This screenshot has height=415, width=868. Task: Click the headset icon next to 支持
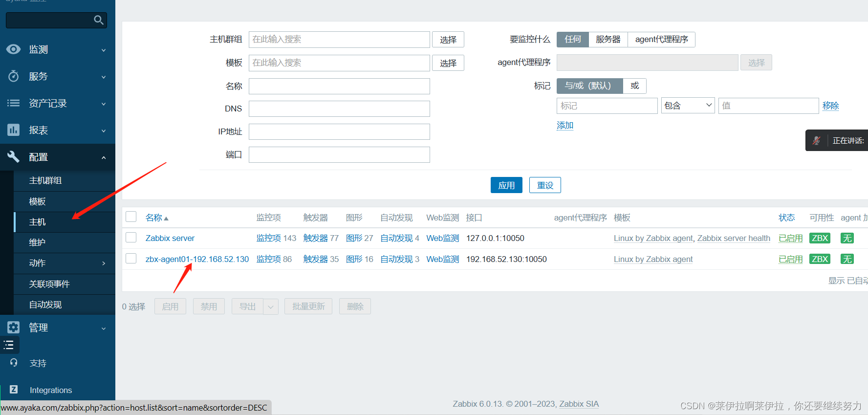(x=14, y=363)
